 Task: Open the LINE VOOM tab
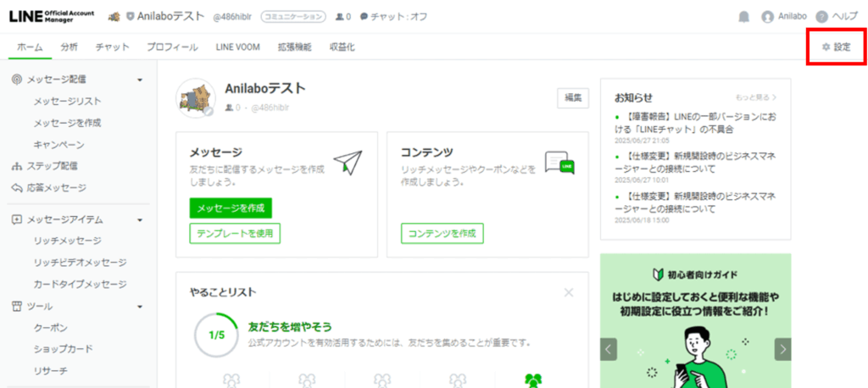(237, 47)
